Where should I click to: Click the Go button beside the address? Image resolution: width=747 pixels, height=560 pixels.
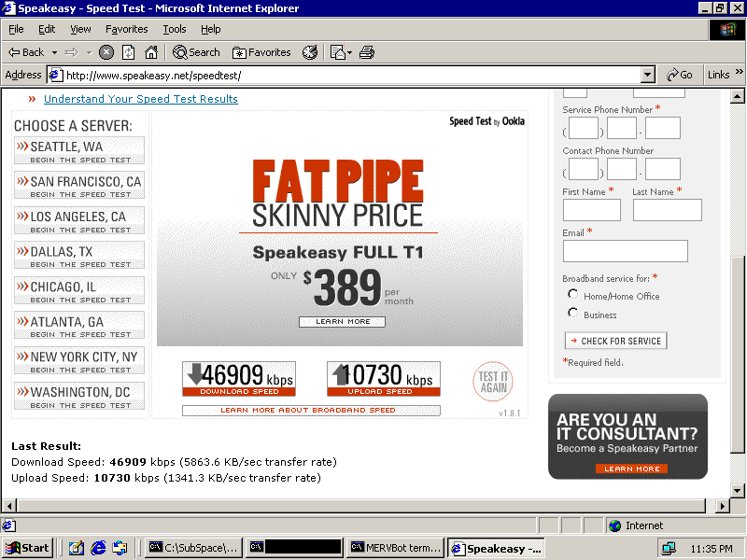[680, 75]
